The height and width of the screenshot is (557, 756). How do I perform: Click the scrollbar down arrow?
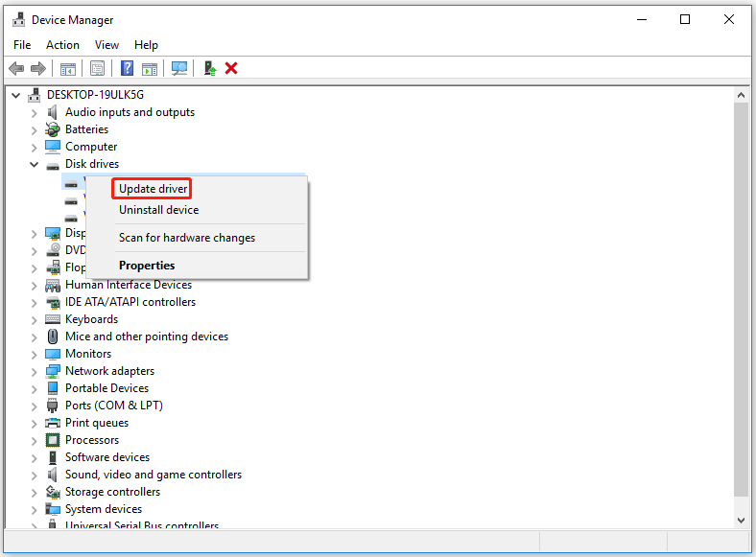pos(741,521)
